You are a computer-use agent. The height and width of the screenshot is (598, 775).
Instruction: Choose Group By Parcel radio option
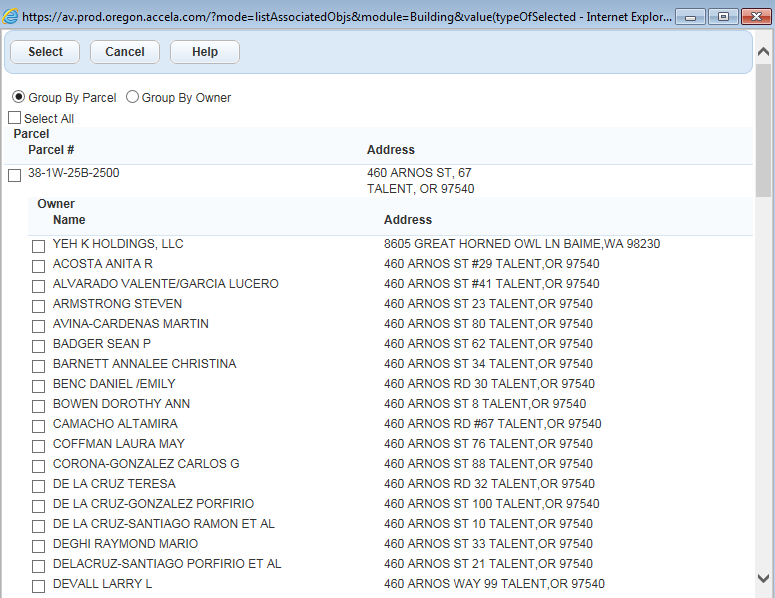click(18, 98)
